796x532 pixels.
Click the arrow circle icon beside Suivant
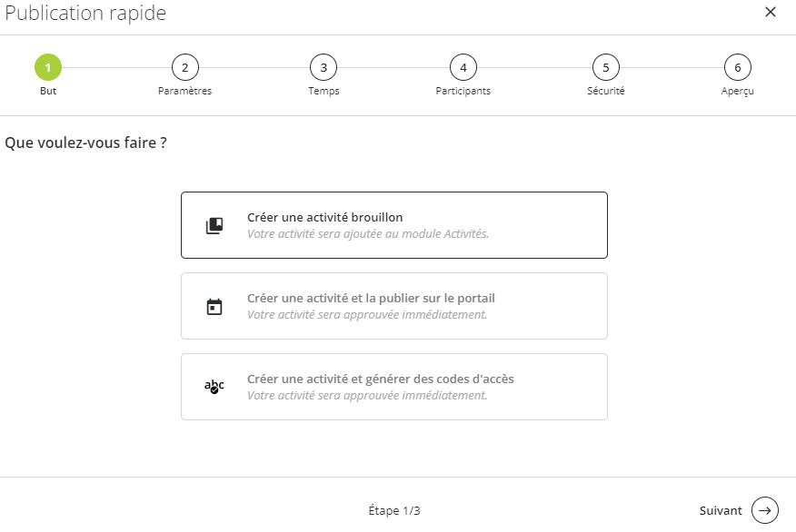click(x=765, y=510)
